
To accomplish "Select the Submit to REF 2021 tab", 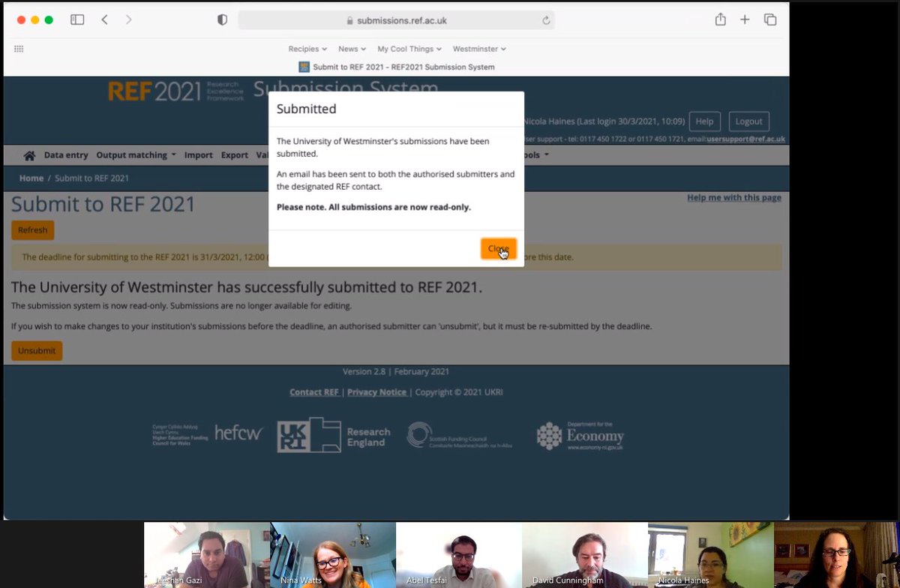I will tap(397, 67).
